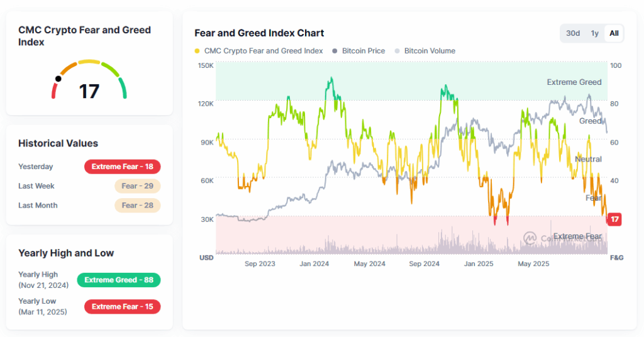Image resolution: width=644 pixels, height=337 pixels.
Task: Click the Fear - 29 last week badge
Action: [138, 186]
